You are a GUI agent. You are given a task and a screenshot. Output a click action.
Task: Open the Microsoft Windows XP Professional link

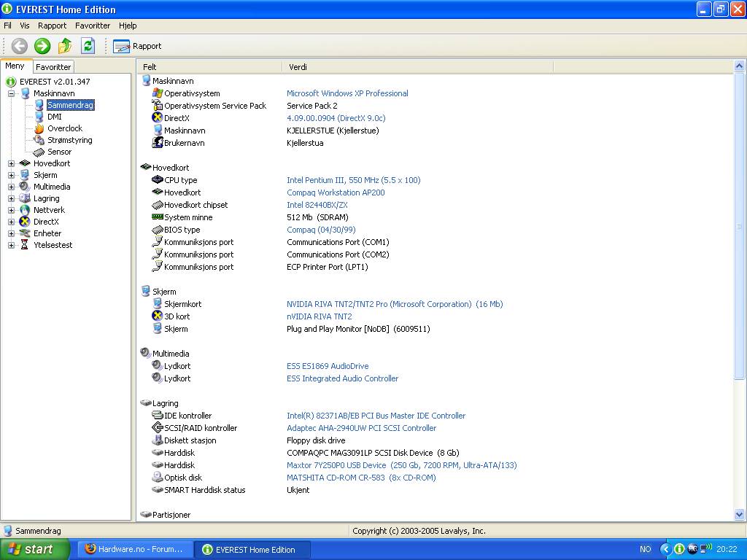tap(347, 93)
